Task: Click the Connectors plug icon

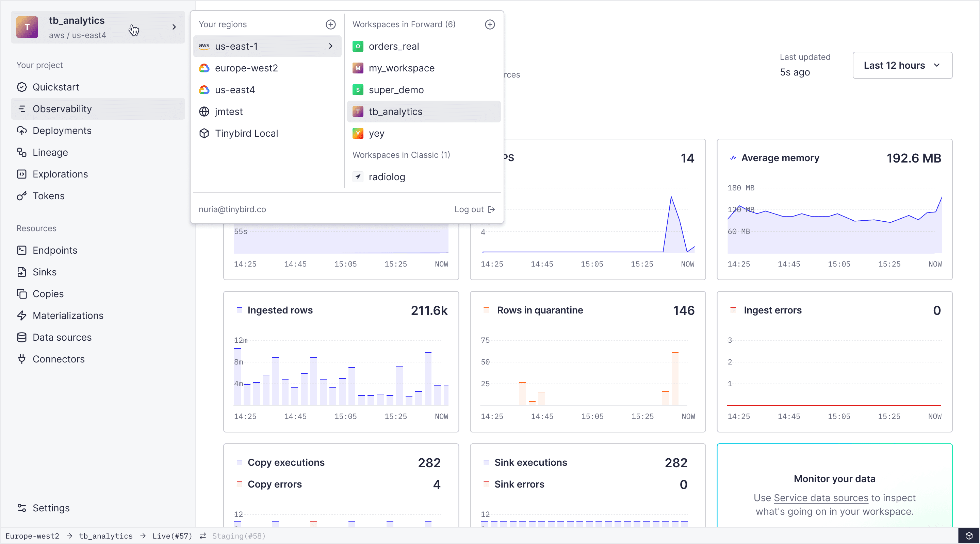Action: point(22,359)
